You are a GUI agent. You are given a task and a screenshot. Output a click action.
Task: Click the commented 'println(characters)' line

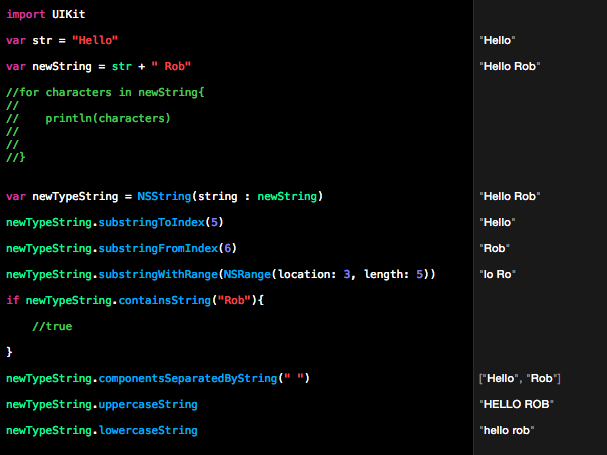(x=108, y=118)
